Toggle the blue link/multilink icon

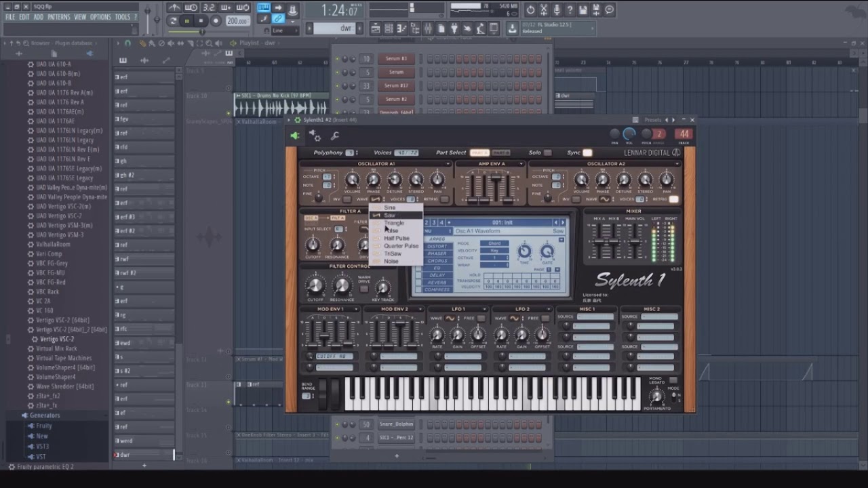278,19
